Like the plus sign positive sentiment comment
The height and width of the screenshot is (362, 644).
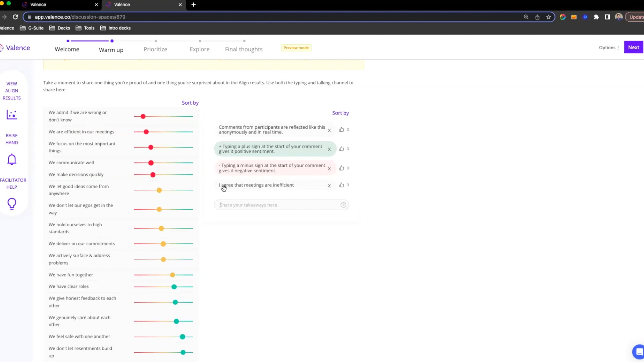(x=341, y=149)
